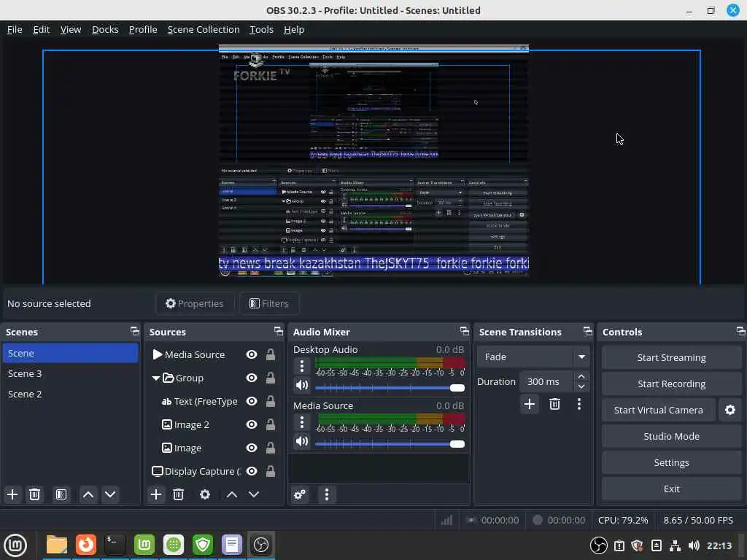The image size is (747, 560).
Task: Open source properties gear in Sources dock
Action: (205, 494)
